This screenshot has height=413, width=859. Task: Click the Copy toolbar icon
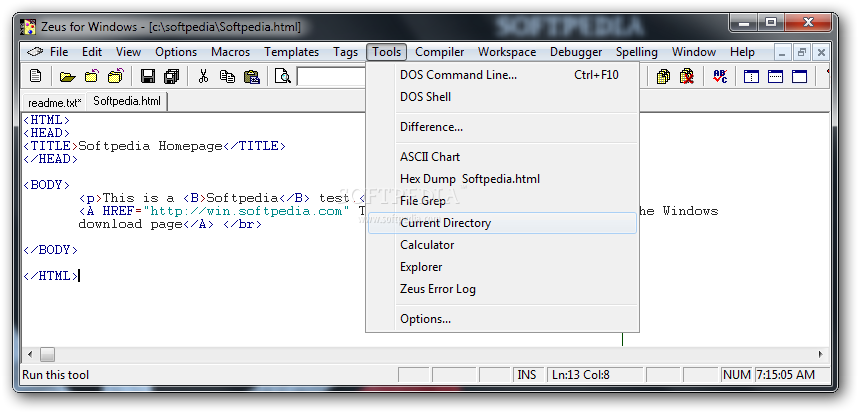pyautogui.click(x=227, y=76)
